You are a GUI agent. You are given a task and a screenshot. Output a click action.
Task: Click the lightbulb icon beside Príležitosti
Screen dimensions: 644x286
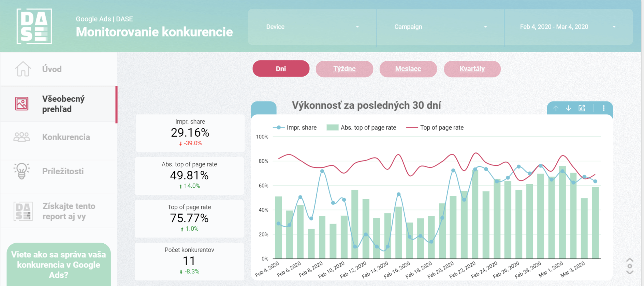[x=21, y=171]
